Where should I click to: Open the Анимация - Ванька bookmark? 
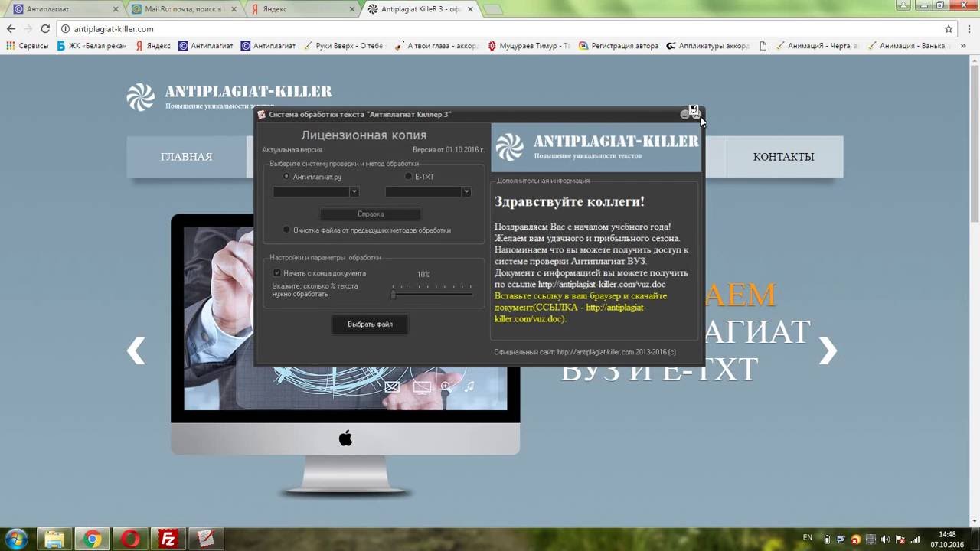[x=909, y=46]
